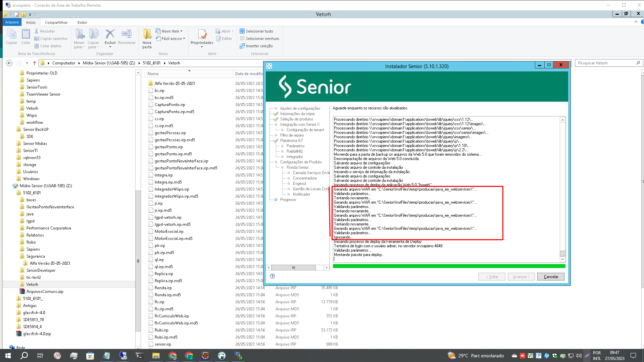
Task: Open the Microsoft Store taskbar icon
Action: tap(90, 356)
